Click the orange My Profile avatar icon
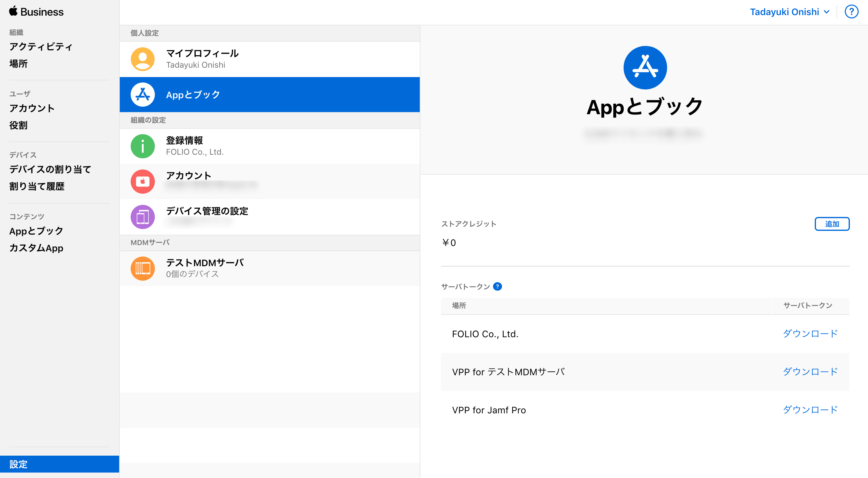 pyautogui.click(x=142, y=59)
